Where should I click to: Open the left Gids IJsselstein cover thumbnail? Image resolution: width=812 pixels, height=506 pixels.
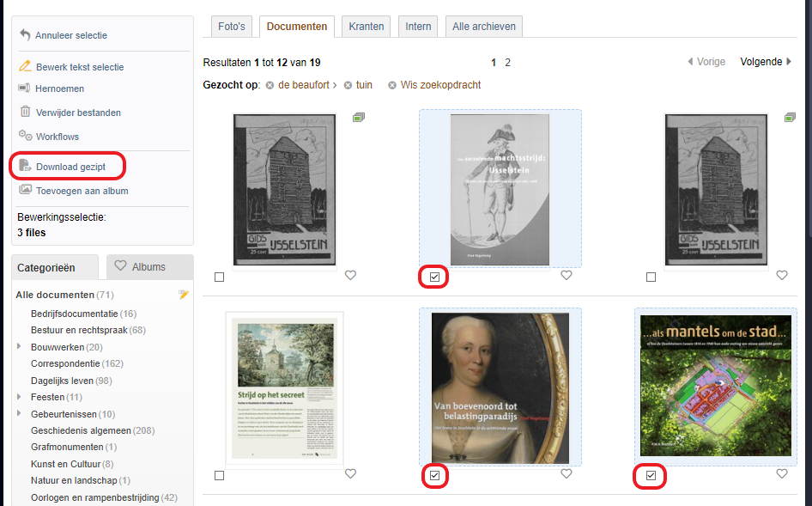284,190
